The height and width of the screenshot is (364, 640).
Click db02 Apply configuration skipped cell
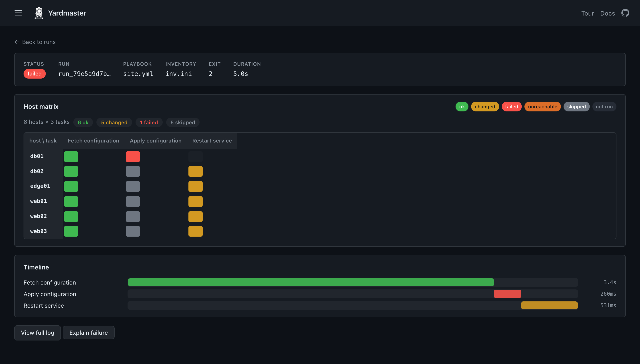point(133,171)
